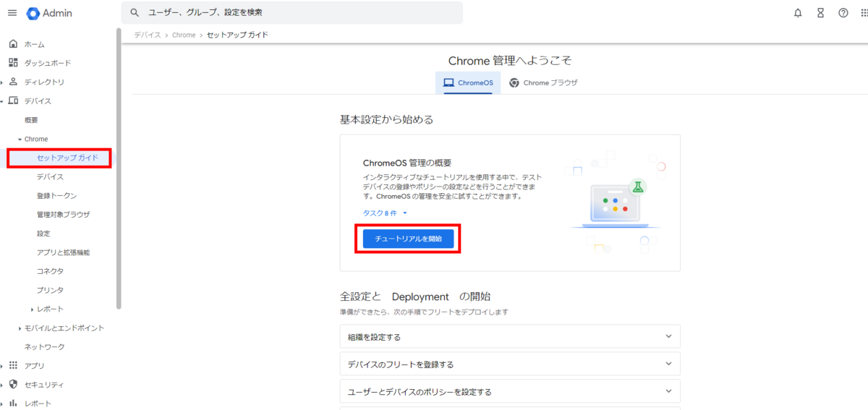Viewport: 868px width, 410px height.
Task: Click the devices icon in sidebar
Action: point(13,101)
